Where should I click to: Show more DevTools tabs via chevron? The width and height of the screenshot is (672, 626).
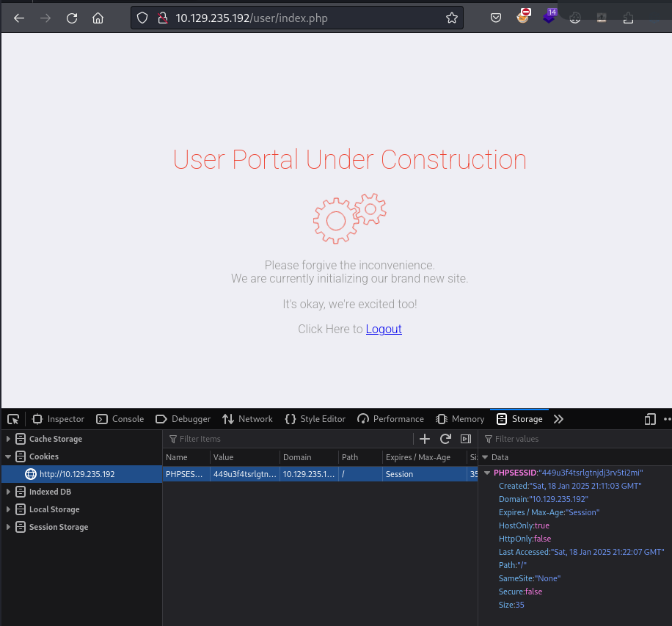pyautogui.click(x=558, y=419)
